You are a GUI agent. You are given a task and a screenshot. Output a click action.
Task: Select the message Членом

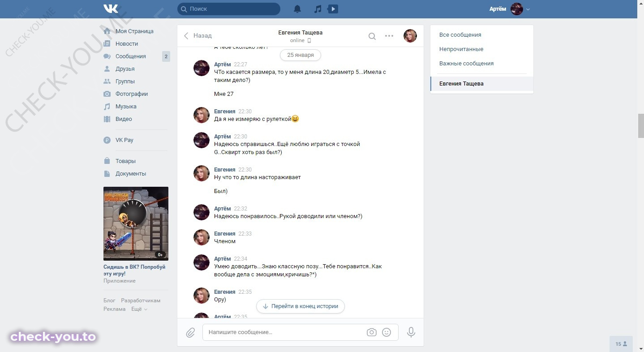click(x=225, y=241)
